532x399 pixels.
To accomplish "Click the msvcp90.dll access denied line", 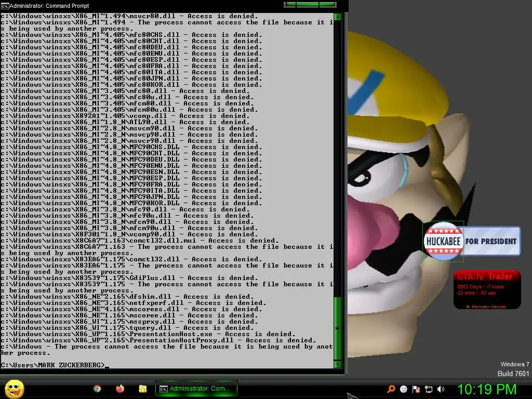I will pyautogui.click(x=129, y=135).
